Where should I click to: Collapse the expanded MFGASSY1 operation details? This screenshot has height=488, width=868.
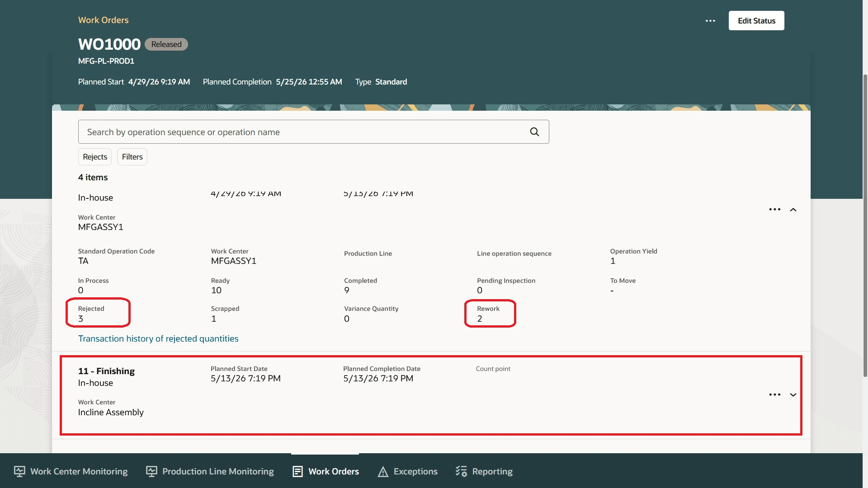pos(793,210)
